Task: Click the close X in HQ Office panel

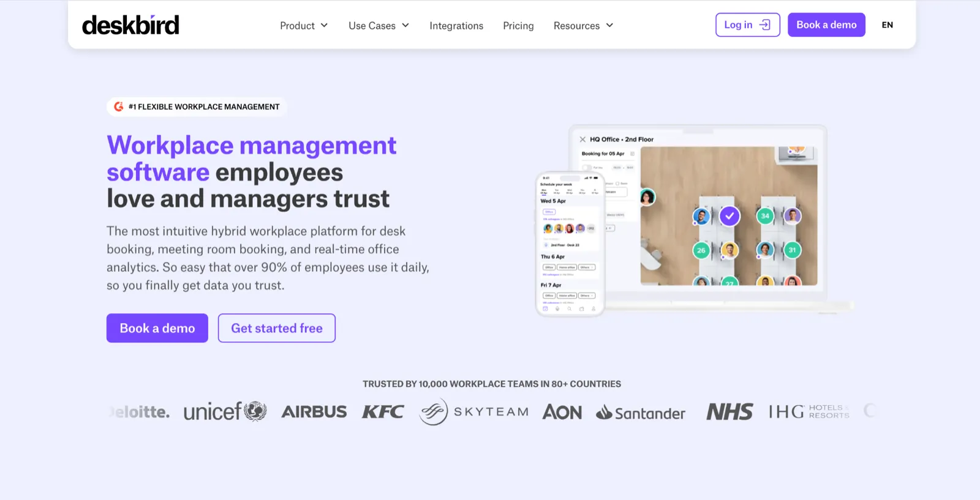Action: click(x=582, y=140)
